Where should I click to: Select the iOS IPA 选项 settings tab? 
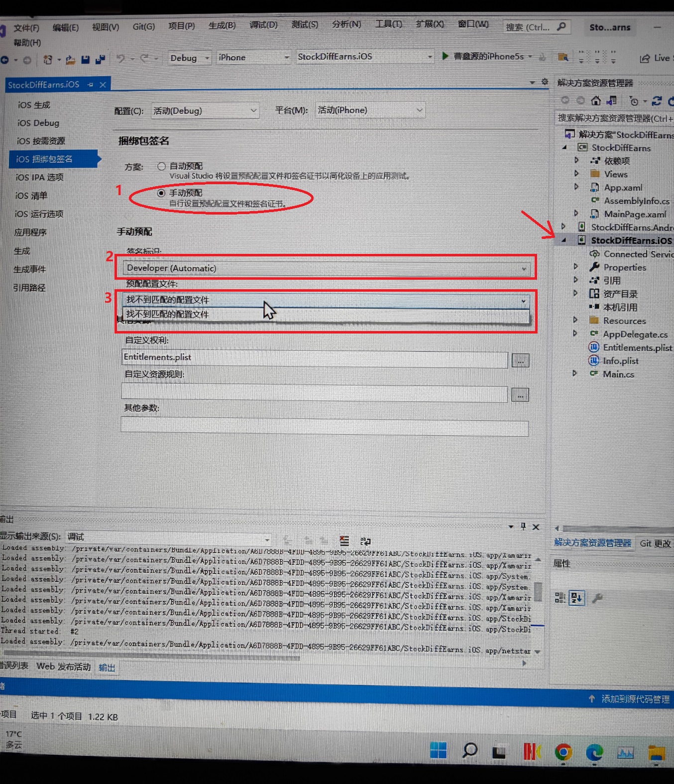click(x=39, y=177)
